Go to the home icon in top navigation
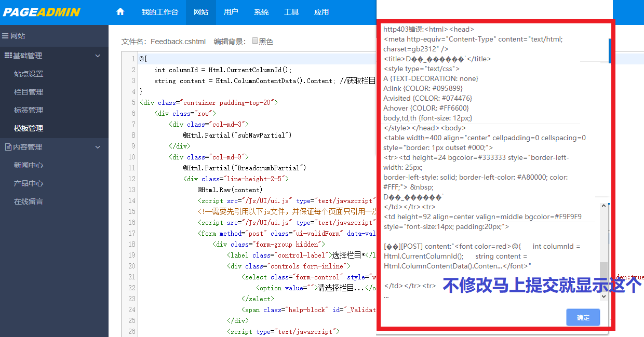This screenshot has width=644, height=337. (x=120, y=11)
